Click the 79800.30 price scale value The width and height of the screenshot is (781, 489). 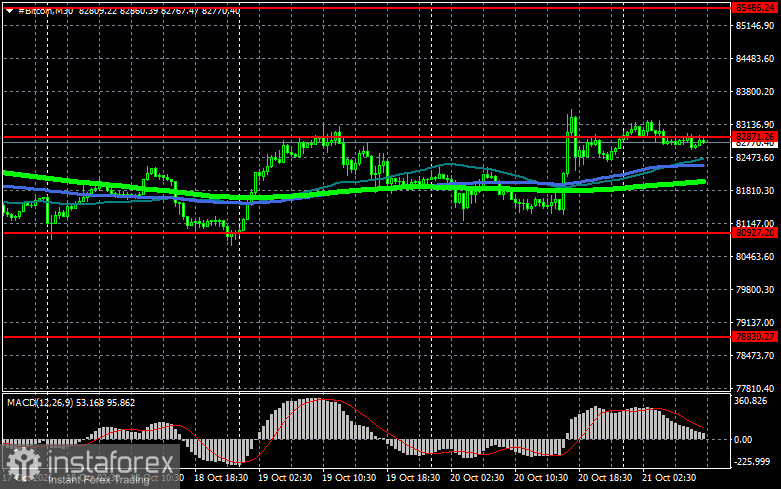click(x=755, y=289)
